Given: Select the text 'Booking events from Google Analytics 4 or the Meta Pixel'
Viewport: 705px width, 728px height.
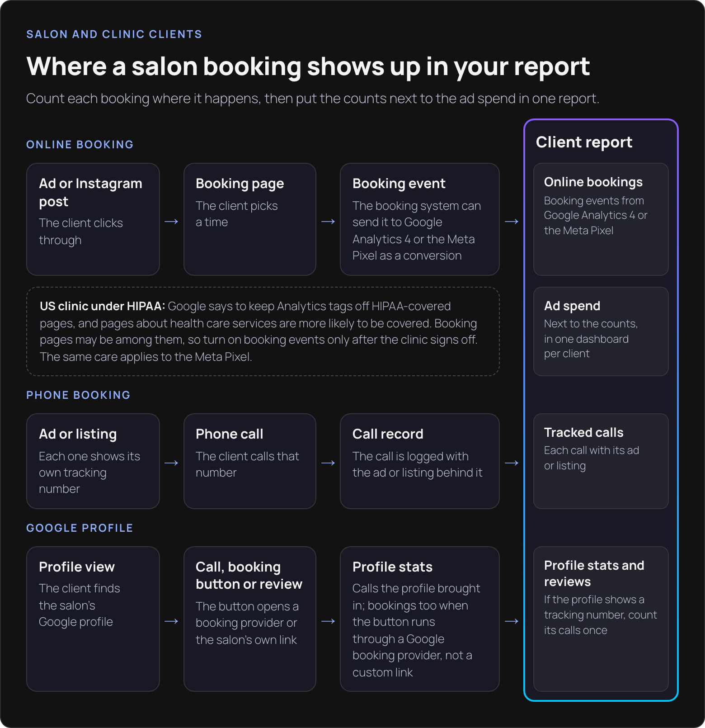Looking at the screenshot, I should [x=596, y=216].
